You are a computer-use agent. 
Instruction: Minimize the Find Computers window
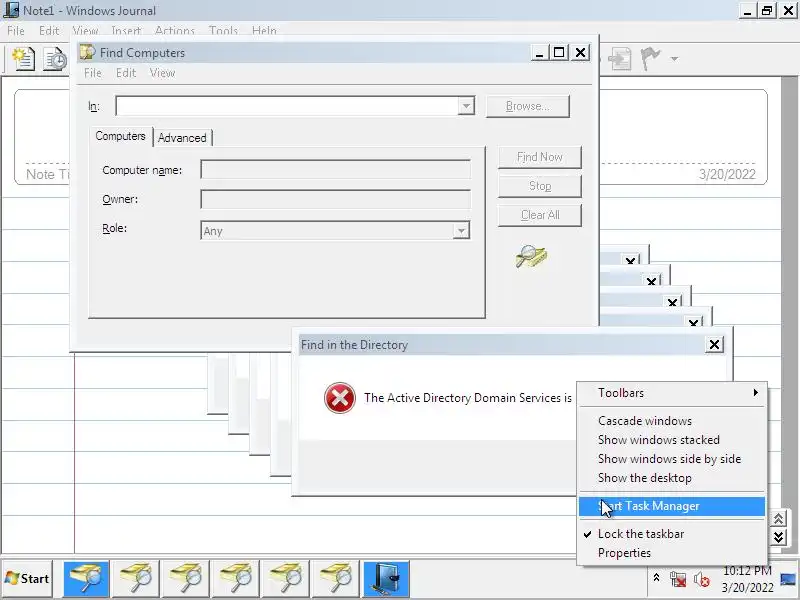[x=539, y=52]
